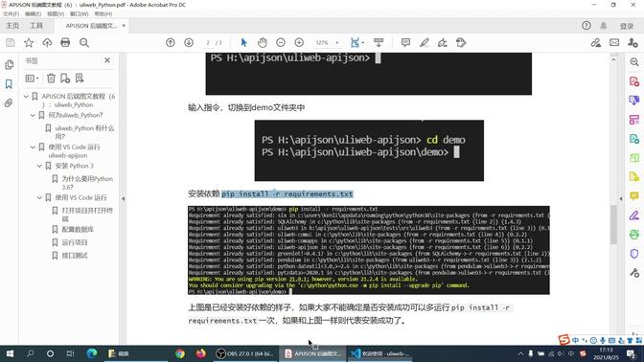Screen dimensions: 644x362
Task: Open the 编辑 menu
Action: pos(33,13)
